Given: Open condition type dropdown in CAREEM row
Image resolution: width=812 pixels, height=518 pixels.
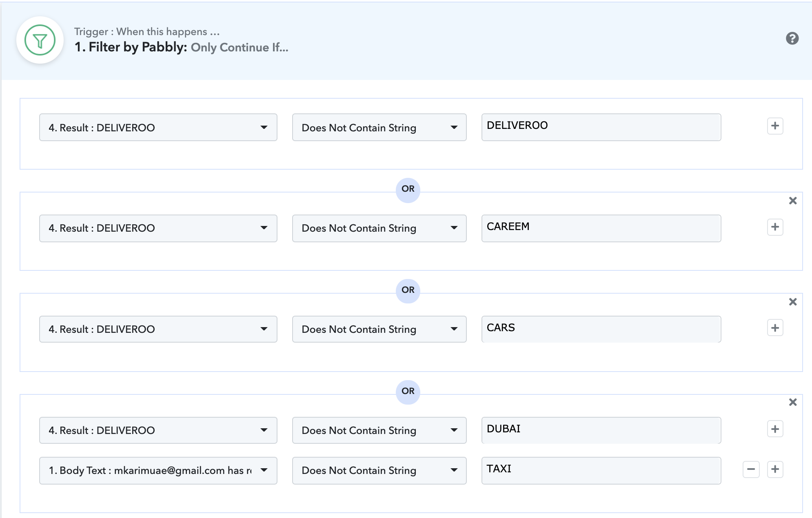Looking at the screenshot, I should point(379,228).
